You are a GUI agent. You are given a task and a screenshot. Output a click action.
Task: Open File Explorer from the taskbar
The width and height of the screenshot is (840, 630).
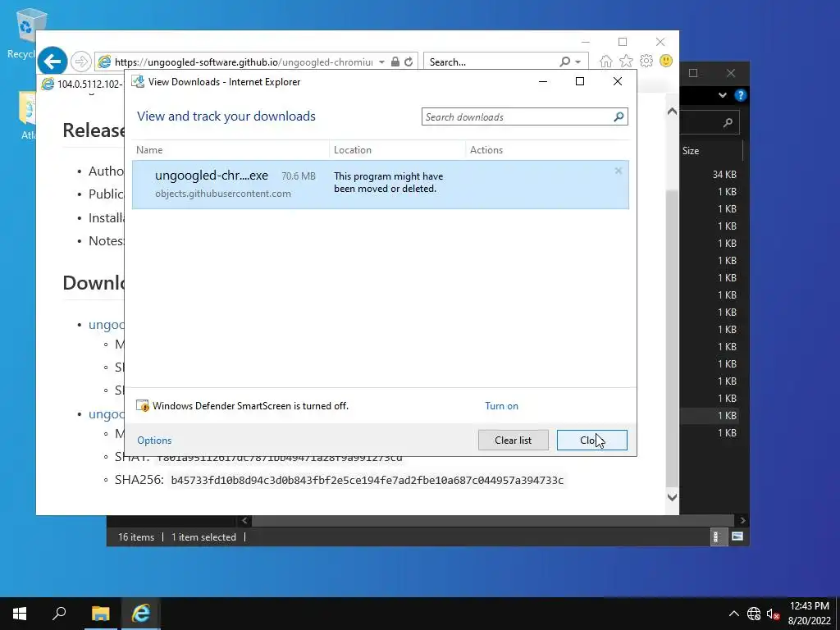(x=100, y=614)
